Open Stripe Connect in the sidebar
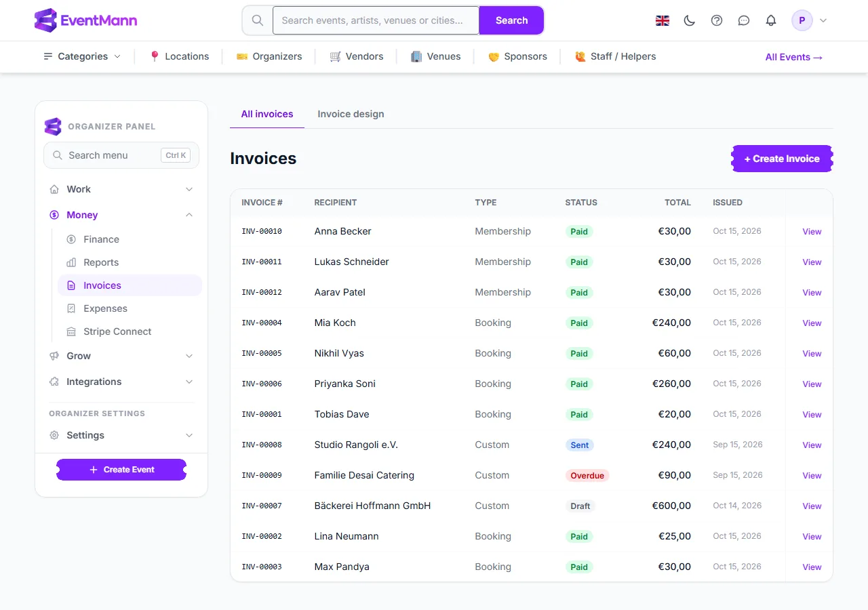This screenshot has width=868, height=610. click(x=130, y=331)
